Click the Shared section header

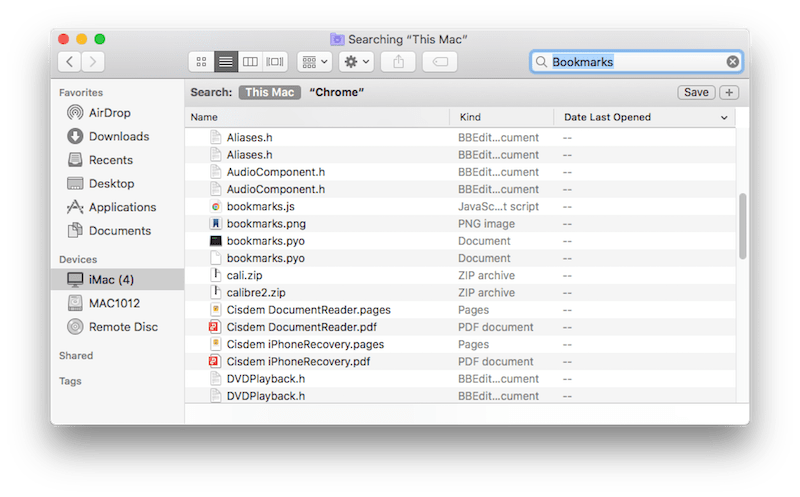coord(76,356)
